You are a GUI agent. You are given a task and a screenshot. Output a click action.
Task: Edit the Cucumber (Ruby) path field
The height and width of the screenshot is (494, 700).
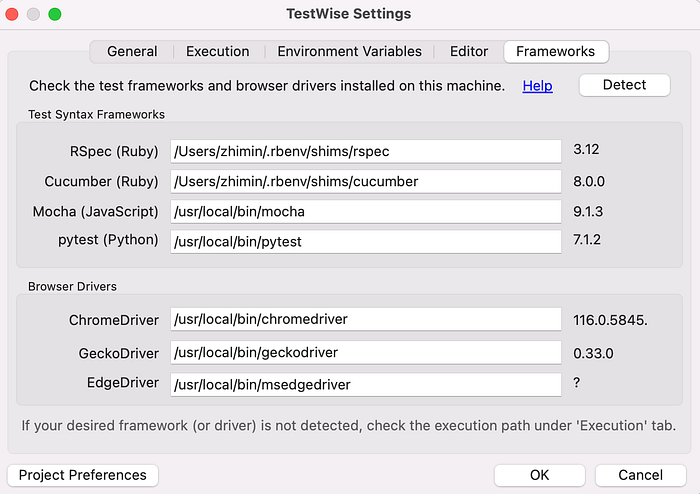click(366, 181)
